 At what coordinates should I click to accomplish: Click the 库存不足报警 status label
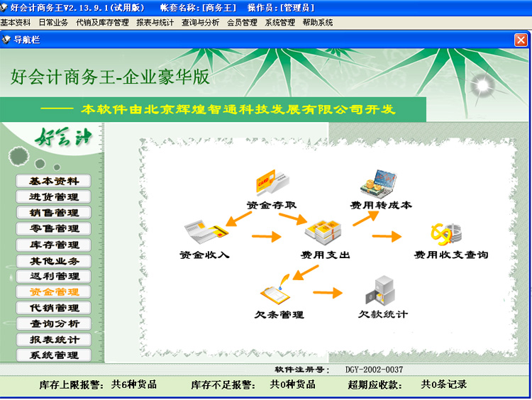click(x=223, y=384)
